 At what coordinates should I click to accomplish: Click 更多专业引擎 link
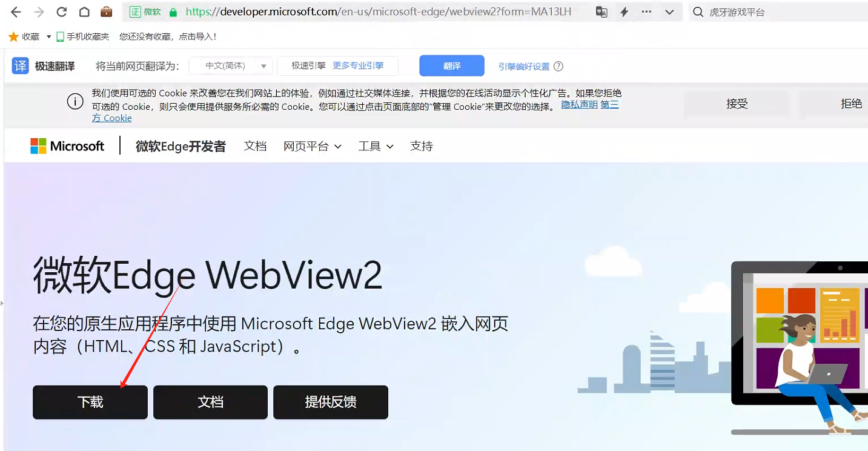358,65
